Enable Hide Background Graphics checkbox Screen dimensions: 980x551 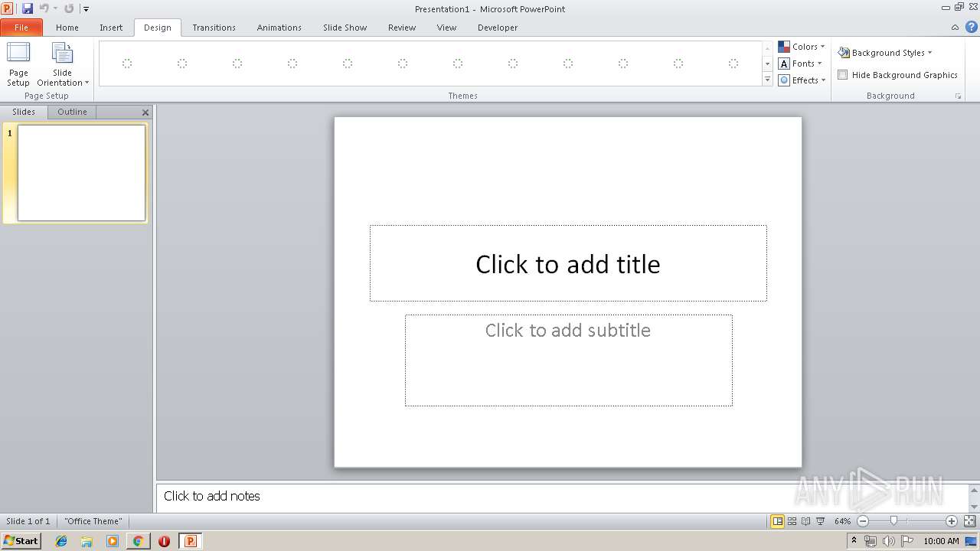point(843,75)
